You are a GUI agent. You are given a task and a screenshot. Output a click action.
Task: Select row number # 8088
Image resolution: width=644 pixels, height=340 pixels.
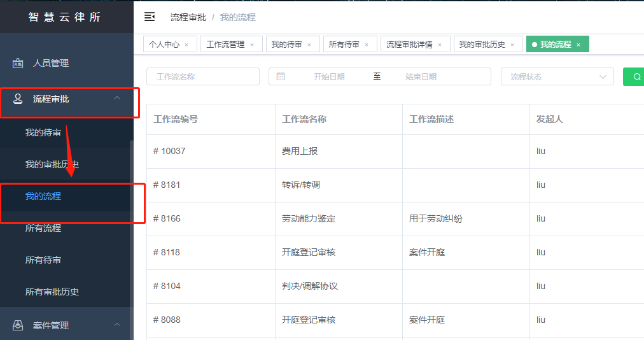point(167,320)
